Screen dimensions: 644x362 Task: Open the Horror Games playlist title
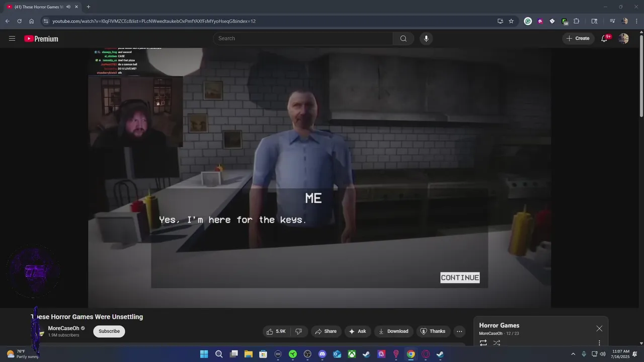pos(499,325)
